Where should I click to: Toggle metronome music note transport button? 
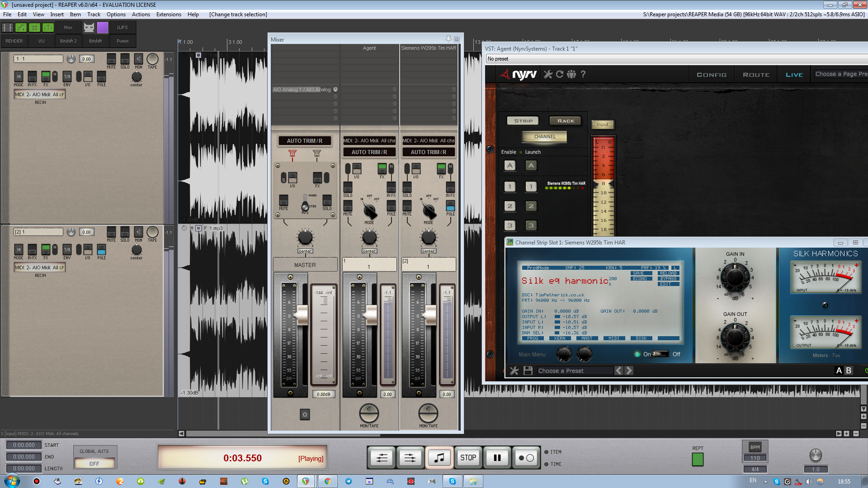[x=439, y=458]
